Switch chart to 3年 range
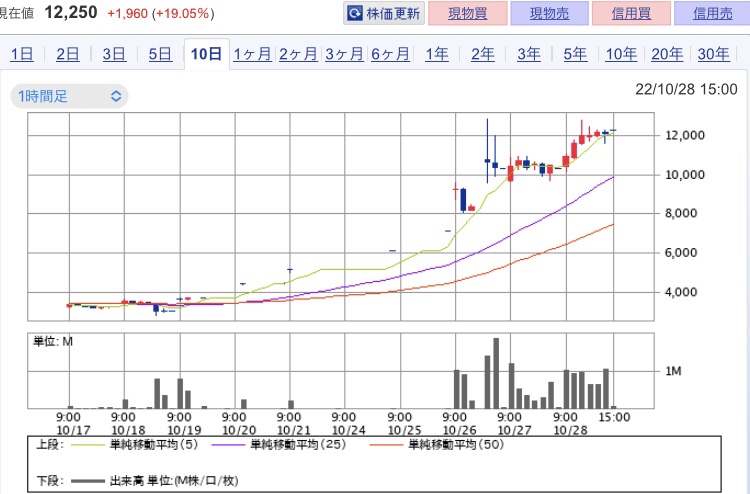 (529, 54)
